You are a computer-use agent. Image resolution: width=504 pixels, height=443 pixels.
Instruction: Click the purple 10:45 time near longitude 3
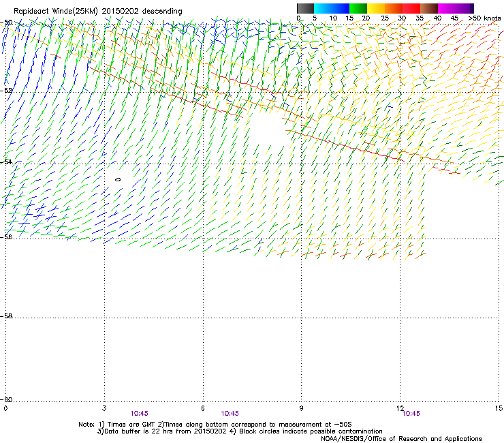pos(139,414)
